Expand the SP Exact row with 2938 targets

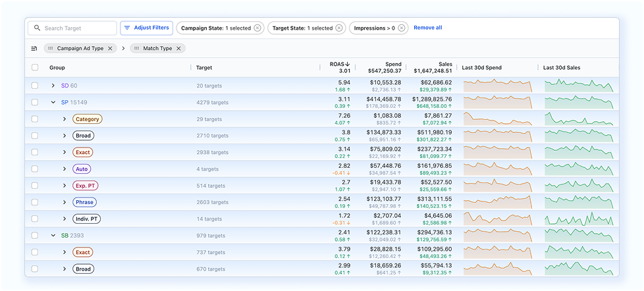[65, 152]
